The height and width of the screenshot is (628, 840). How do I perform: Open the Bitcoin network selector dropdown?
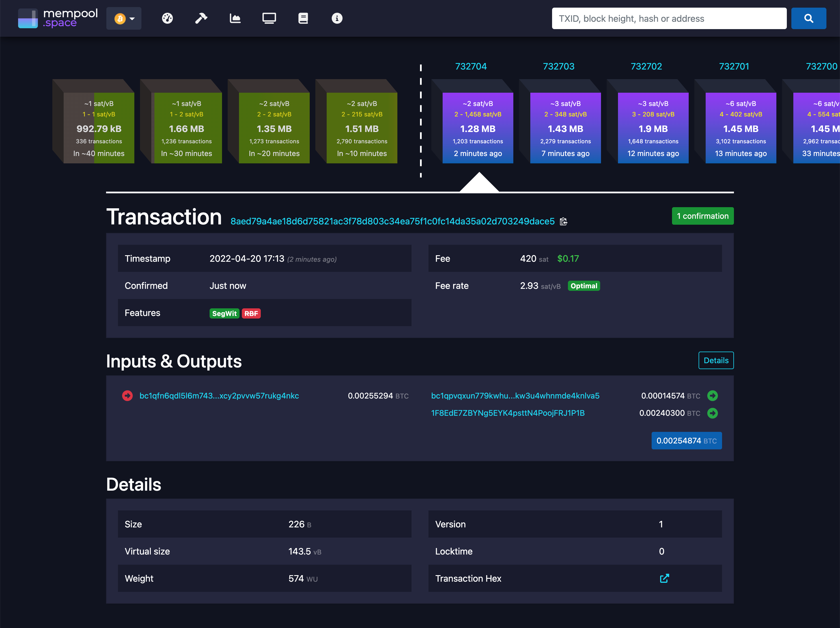click(x=124, y=18)
